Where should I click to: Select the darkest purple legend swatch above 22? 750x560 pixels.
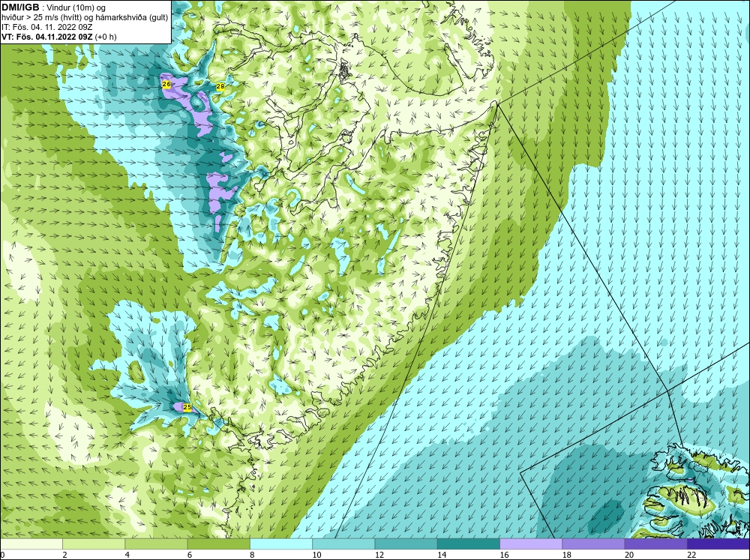pyautogui.click(x=718, y=544)
